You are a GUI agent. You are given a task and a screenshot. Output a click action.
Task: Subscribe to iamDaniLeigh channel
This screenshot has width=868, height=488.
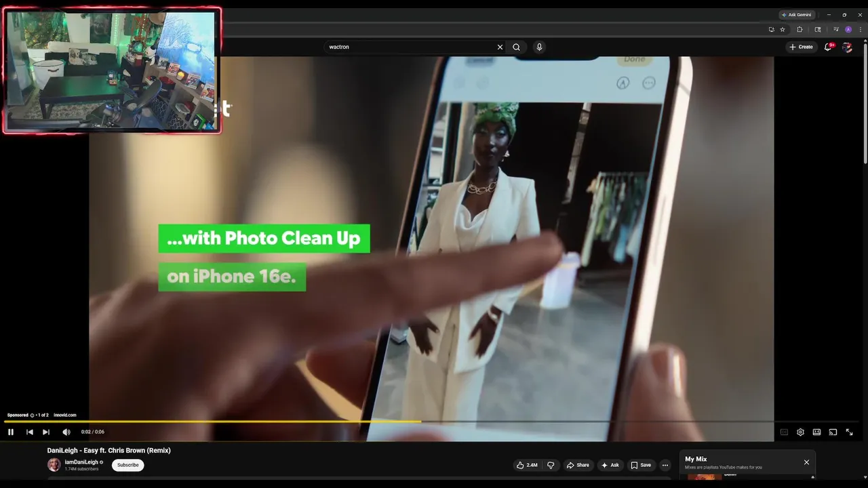pyautogui.click(x=127, y=465)
